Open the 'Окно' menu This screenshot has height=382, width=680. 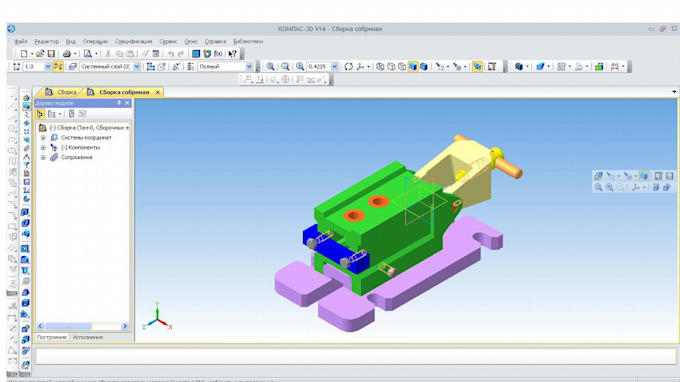(191, 41)
